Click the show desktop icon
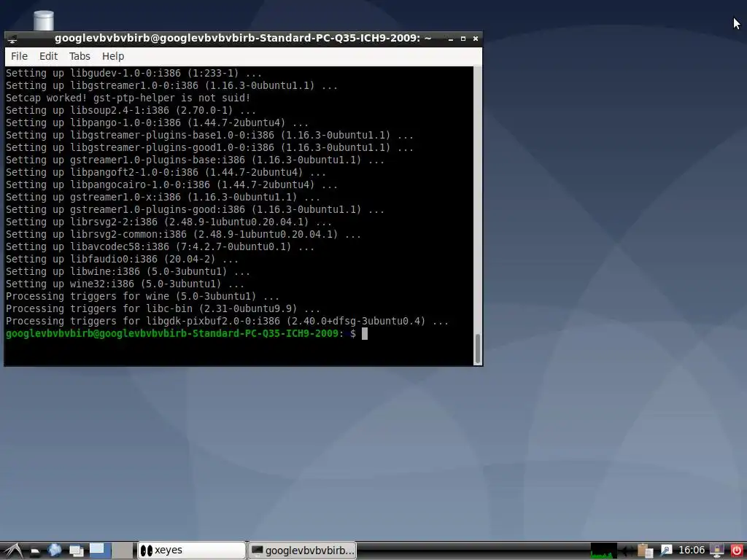Image resolution: width=747 pixels, height=560 pixels. point(76,551)
